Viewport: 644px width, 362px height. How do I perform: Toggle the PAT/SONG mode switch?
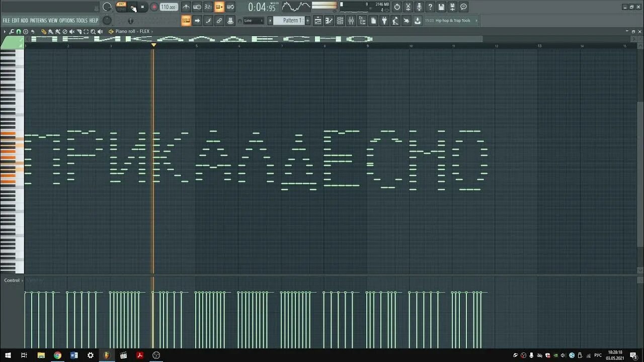(x=121, y=7)
